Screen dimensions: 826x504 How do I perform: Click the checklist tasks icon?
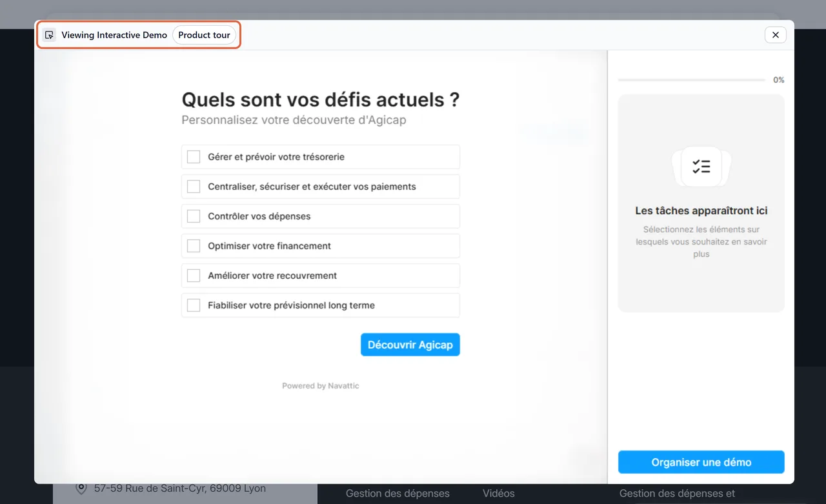point(701,166)
